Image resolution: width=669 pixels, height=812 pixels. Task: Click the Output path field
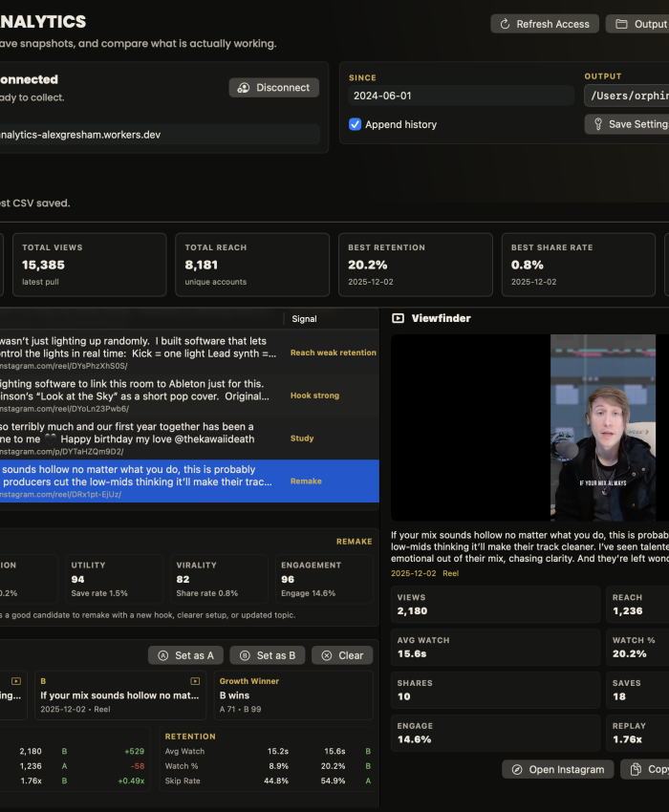627,96
